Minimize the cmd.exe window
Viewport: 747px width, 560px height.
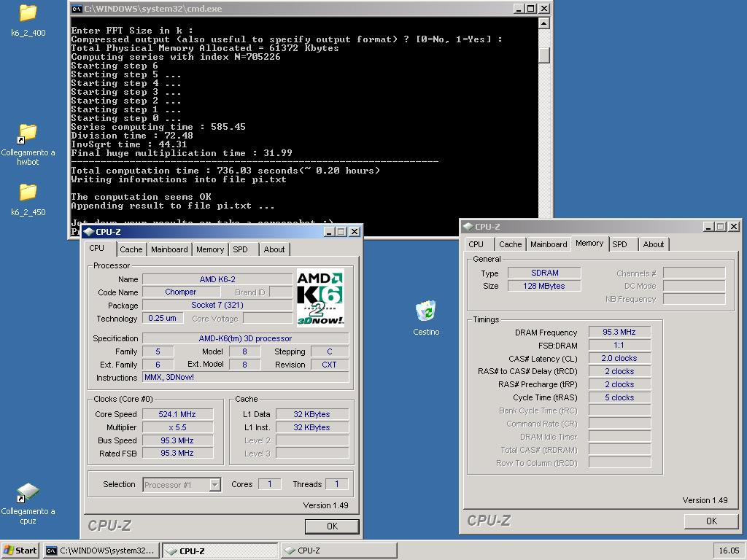click(x=519, y=9)
